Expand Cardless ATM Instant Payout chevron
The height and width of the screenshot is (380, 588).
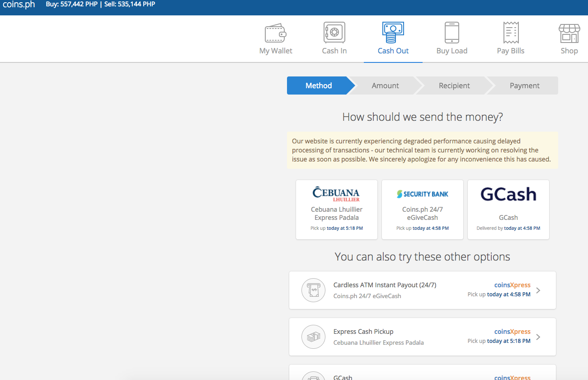[538, 290]
